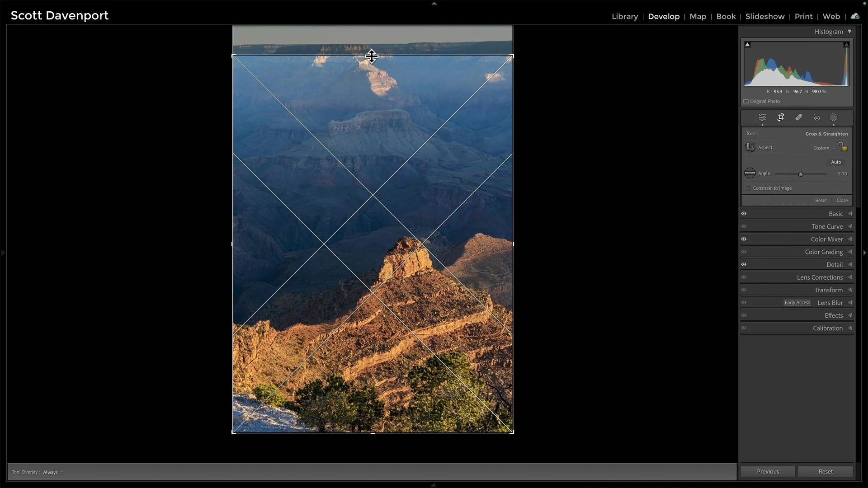This screenshot has height=488, width=868.
Task: Hide the Detail panel adjustments with its eye toggle
Action: [x=745, y=264]
